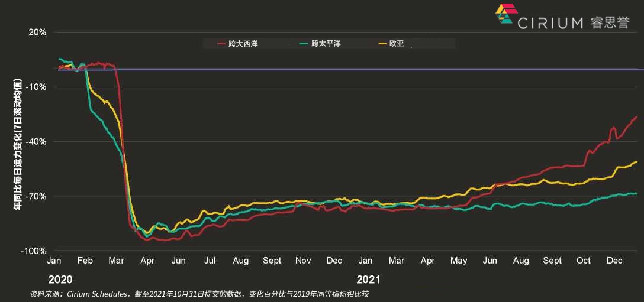Select the 20% y-axis label
The height and width of the screenshot is (302, 644).
38,33
